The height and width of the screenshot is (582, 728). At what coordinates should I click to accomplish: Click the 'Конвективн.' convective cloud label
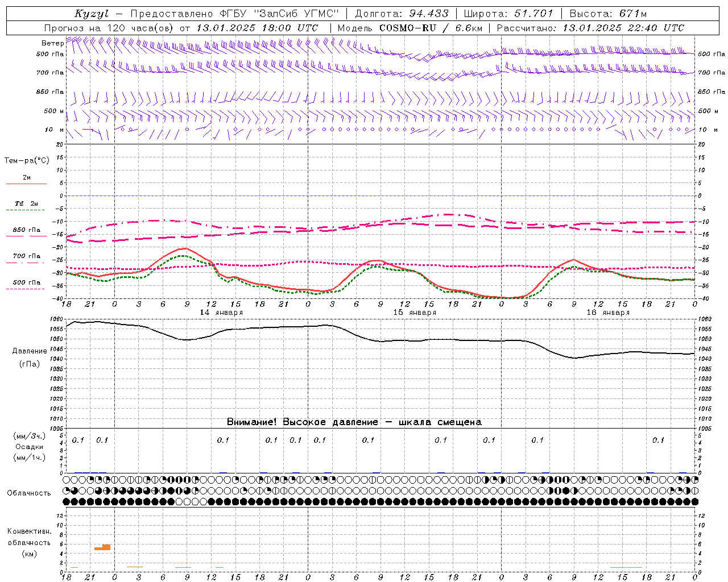[x=29, y=531]
